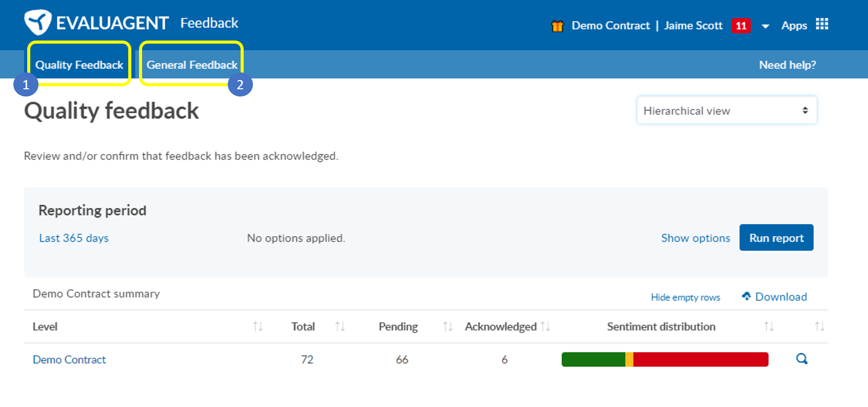Open the Hierarchical view dropdown
868x407 pixels.
tap(726, 110)
